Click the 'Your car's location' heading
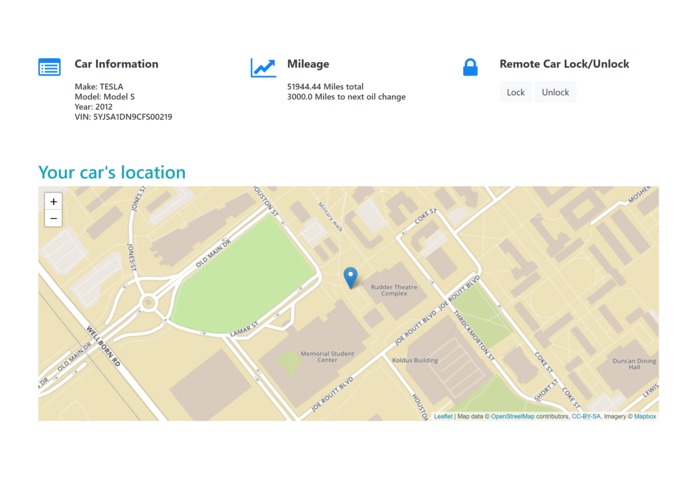Screen dimensions: 695x494 click(112, 172)
